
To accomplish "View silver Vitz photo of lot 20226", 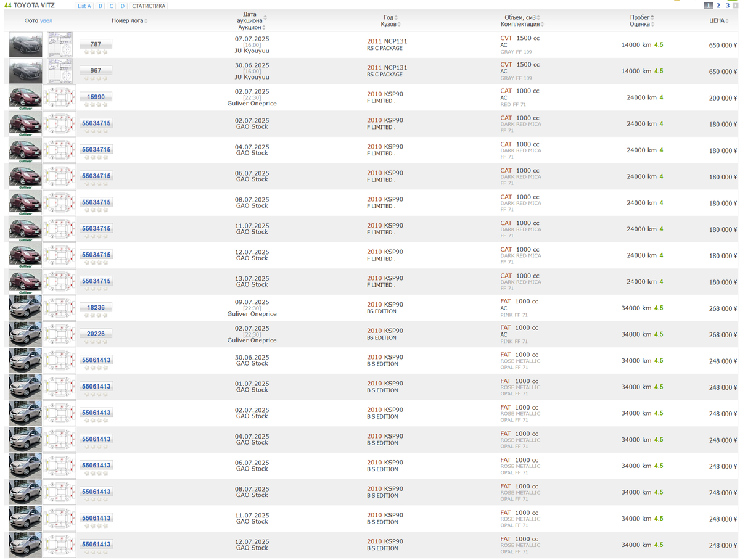I will click(25, 334).
